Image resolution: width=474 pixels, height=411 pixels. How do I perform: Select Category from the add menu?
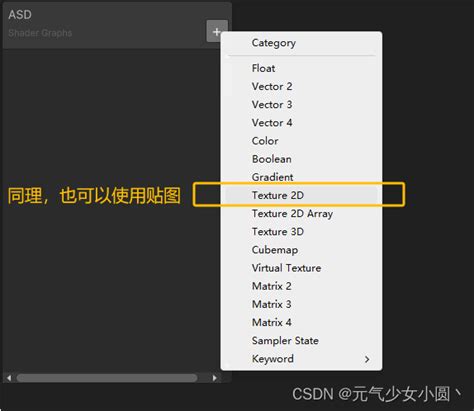301,43
